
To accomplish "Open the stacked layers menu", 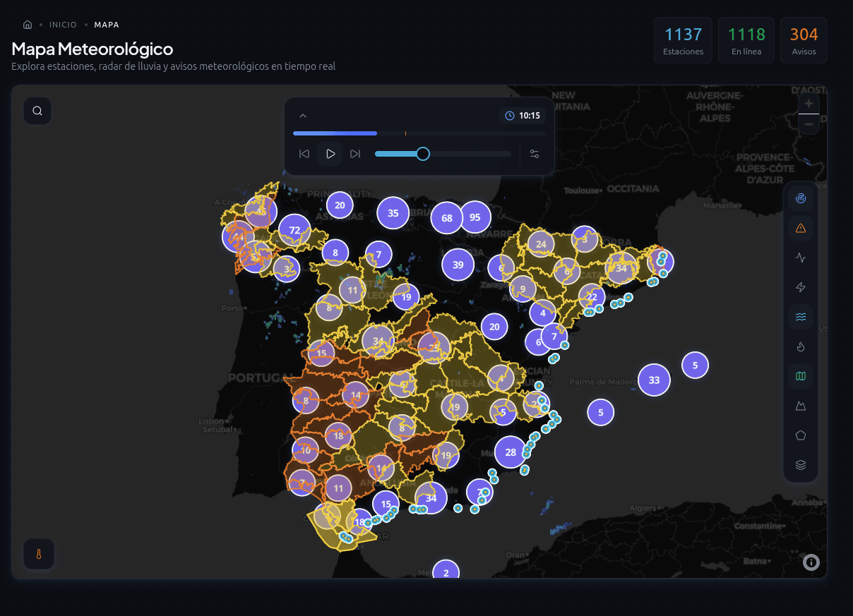I will point(801,465).
